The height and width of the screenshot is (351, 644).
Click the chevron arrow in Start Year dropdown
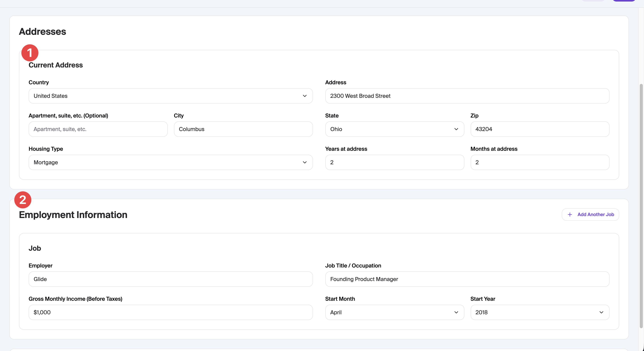click(601, 312)
